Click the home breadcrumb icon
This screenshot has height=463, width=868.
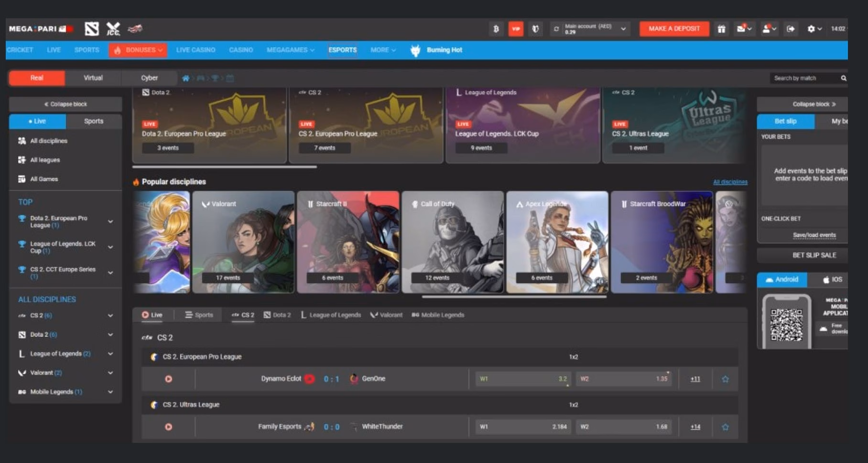[186, 78]
